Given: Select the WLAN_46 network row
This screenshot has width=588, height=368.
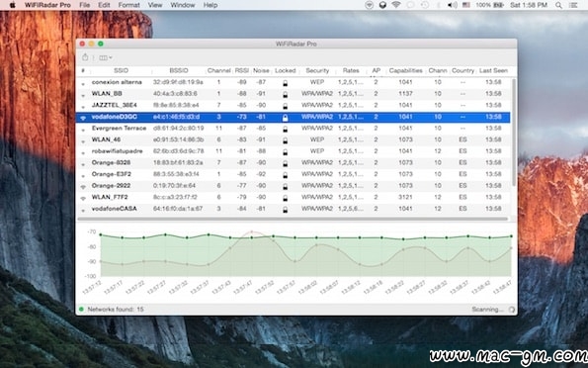Looking at the screenshot, I should (x=293, y=139).
